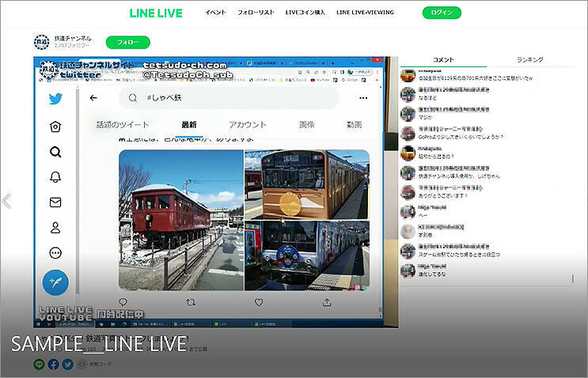Click avatar beside the なるほど comment
Viewport: 588px width, 378px height.
408,94
